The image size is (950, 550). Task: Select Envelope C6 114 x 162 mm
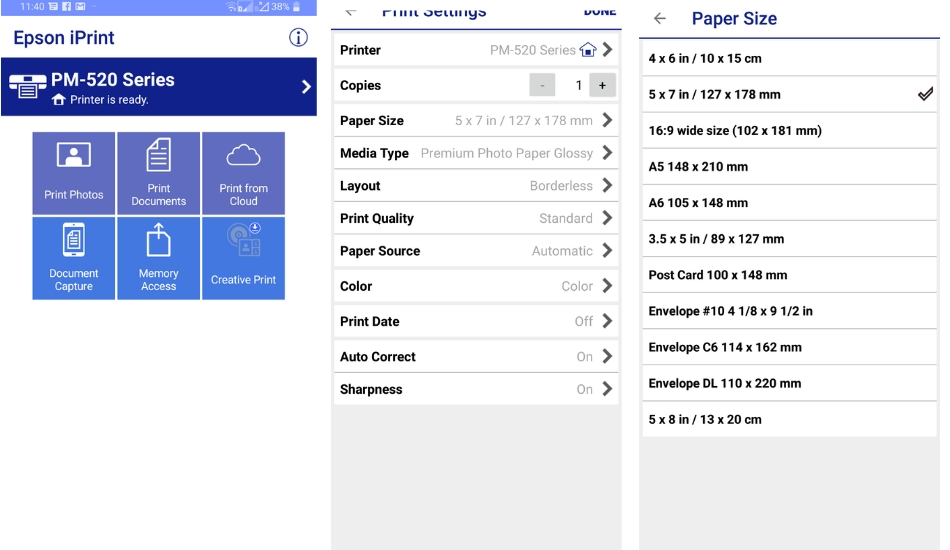pyautogui.click(x=789, y=347)
